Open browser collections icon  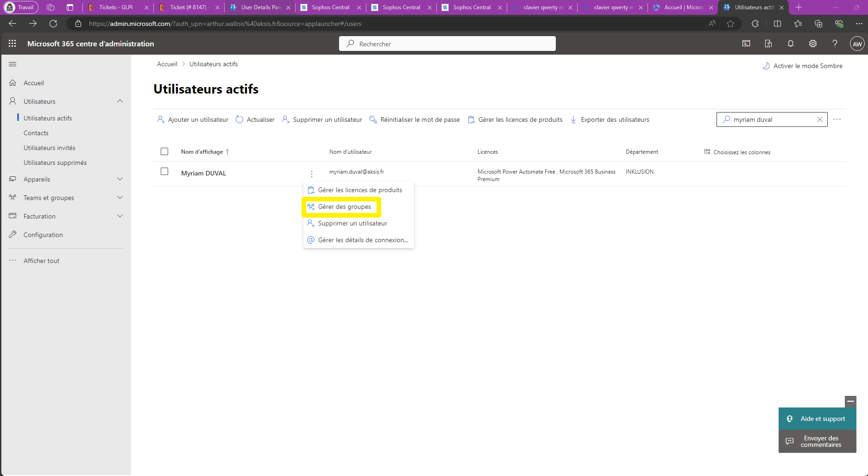[x=818, y=24]
